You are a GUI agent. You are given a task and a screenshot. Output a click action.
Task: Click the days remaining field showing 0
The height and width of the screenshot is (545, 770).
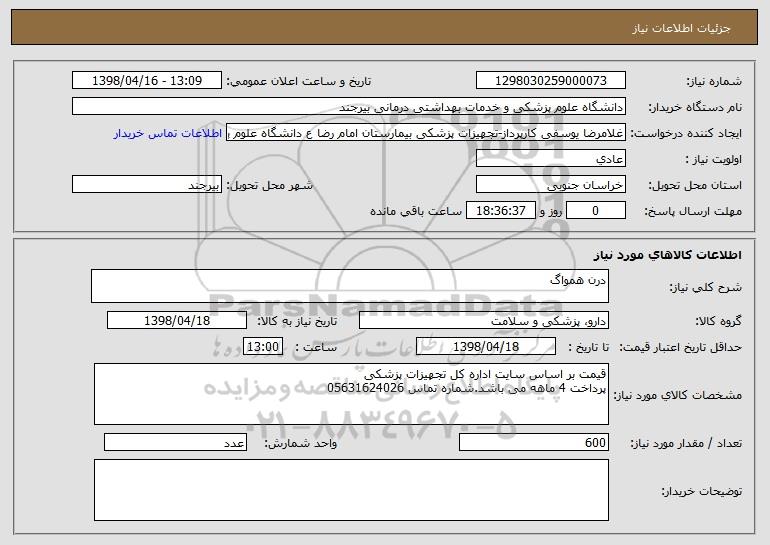(596, 211)
